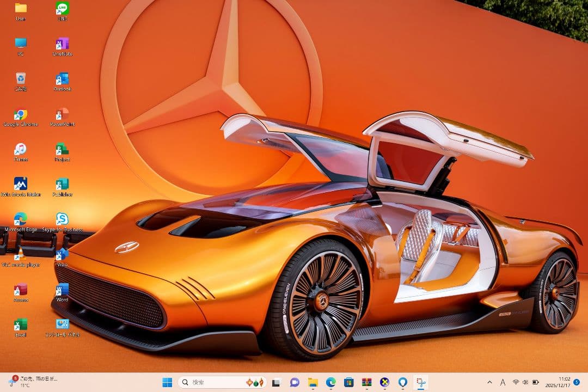Select the iTunes desktop icon
Screen dimensions: 588x392
coord(20,150)
